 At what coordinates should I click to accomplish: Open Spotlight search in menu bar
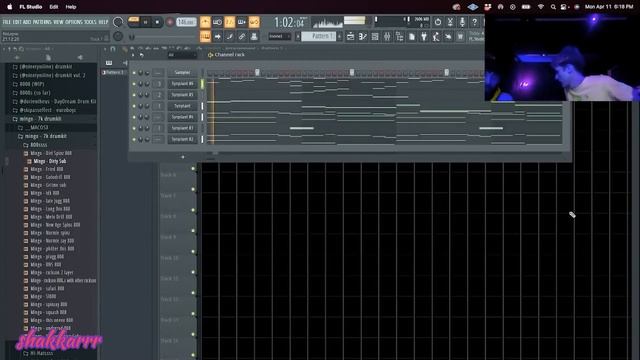tap(553, 7)
